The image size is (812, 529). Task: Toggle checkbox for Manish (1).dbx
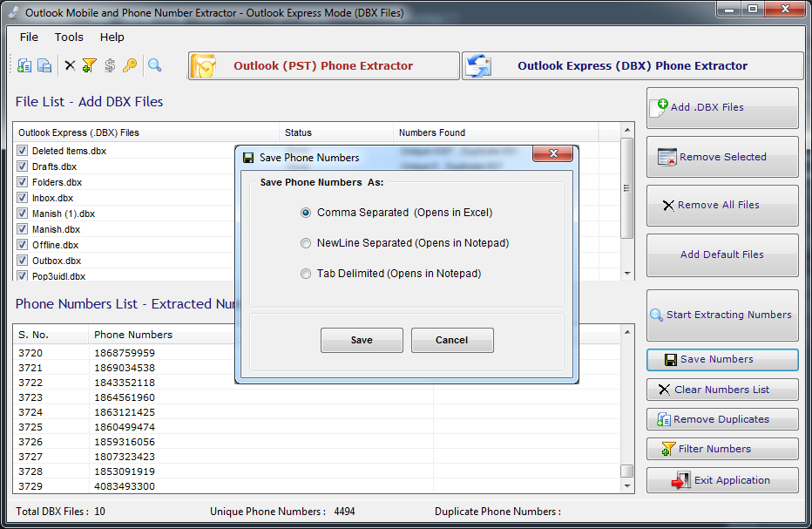click(x=22, y=213)
